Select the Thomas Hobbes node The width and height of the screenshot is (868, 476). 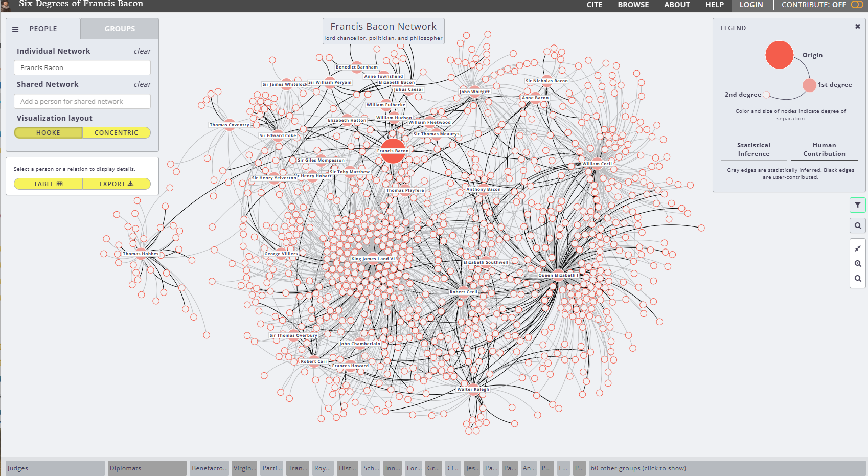pyautogui.click(x=141, y=254)
